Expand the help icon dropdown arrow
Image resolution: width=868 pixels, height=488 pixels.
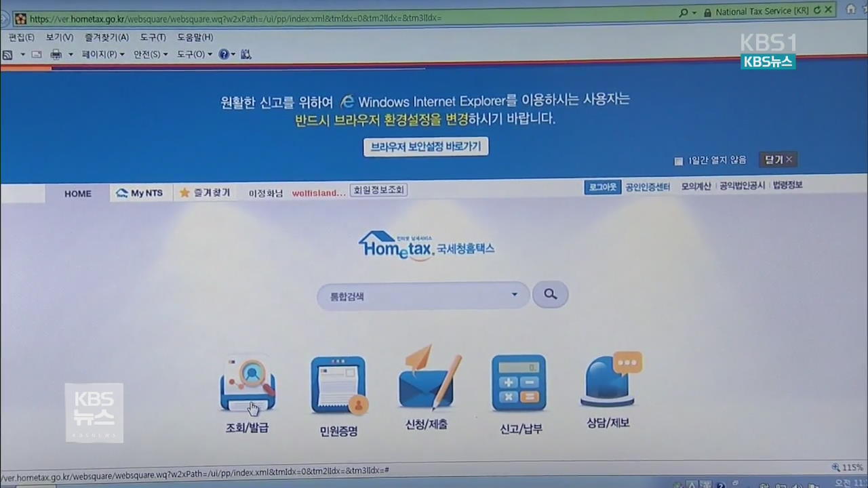[x=233, y=54]
